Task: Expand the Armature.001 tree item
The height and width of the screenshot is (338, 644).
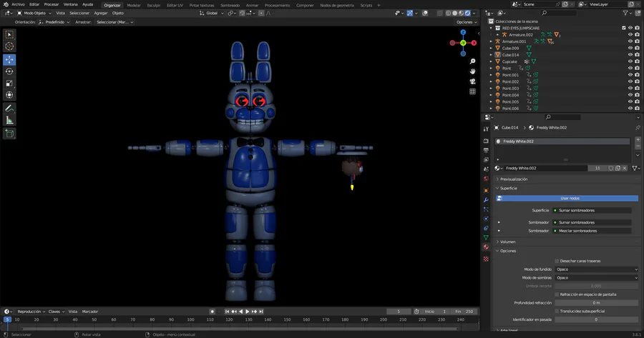Action: tap(491, 41)
